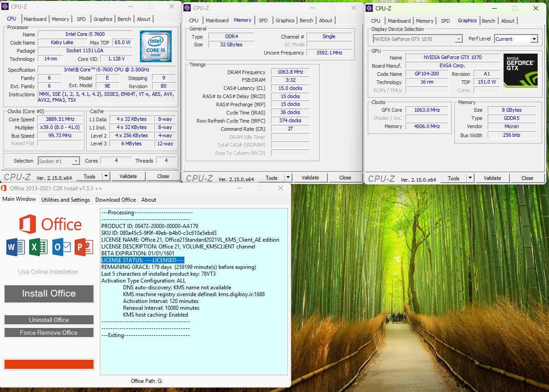Viewport: 549px width, 392px height.
Task: Open the Tools dropdown arrow in Memory window
Action: [288, 178]
